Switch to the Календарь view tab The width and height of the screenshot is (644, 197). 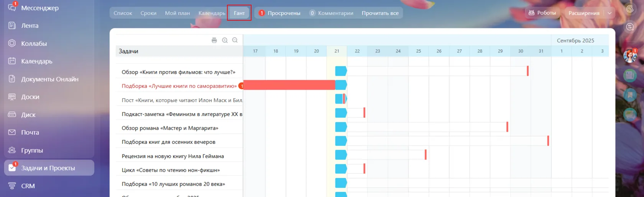pyautogui.click(x=212, y=13)
